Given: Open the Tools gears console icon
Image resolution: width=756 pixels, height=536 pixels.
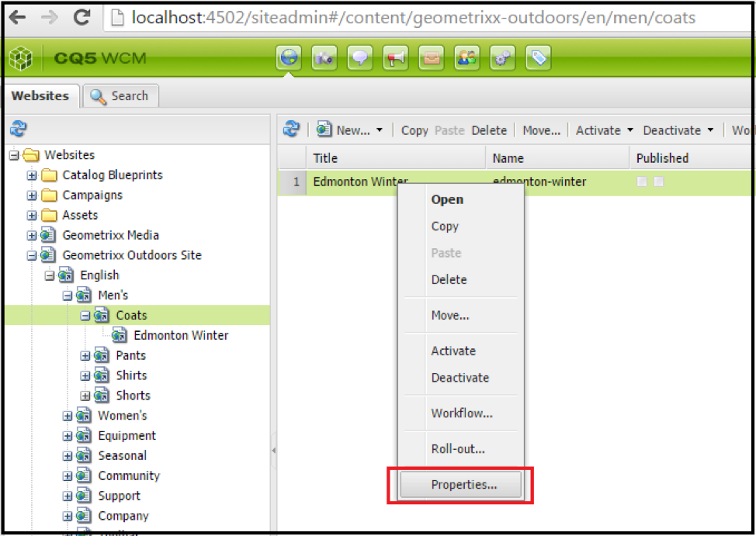Looking at the screenshot, I should 502,57.
